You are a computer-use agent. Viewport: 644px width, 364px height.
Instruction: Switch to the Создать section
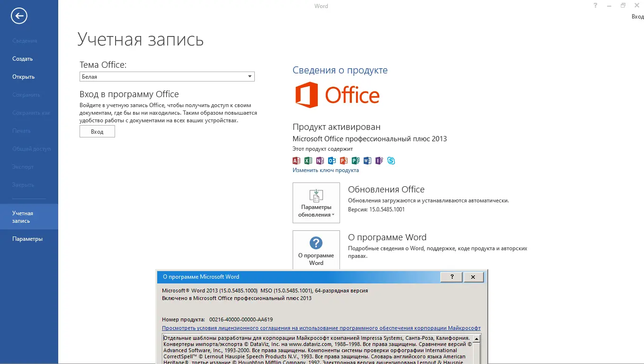21,58
